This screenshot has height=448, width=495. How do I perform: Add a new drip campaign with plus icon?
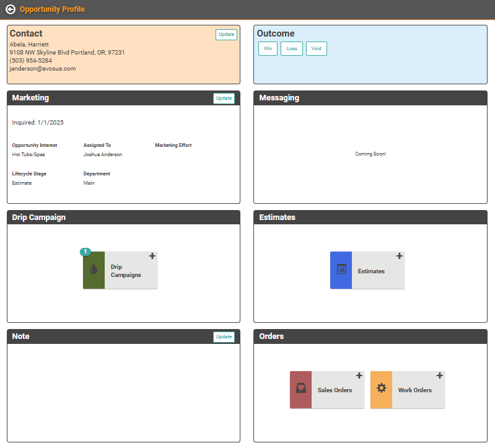[152, 256]
